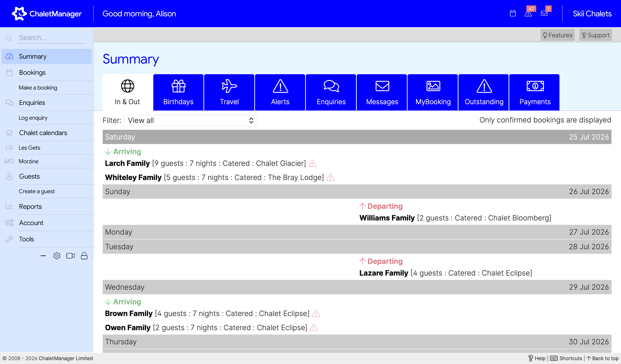Open Whiteley Family booking
This screenshot has width=621, height=364.
133,177
